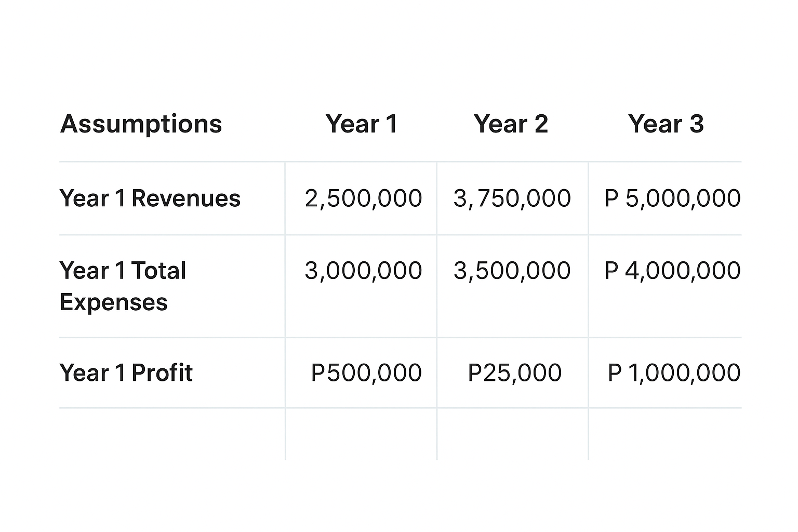The width and height of the screenshot is (798, 532).
Task: Click the P 5,000,000 revenue cell
Action: 672,198
